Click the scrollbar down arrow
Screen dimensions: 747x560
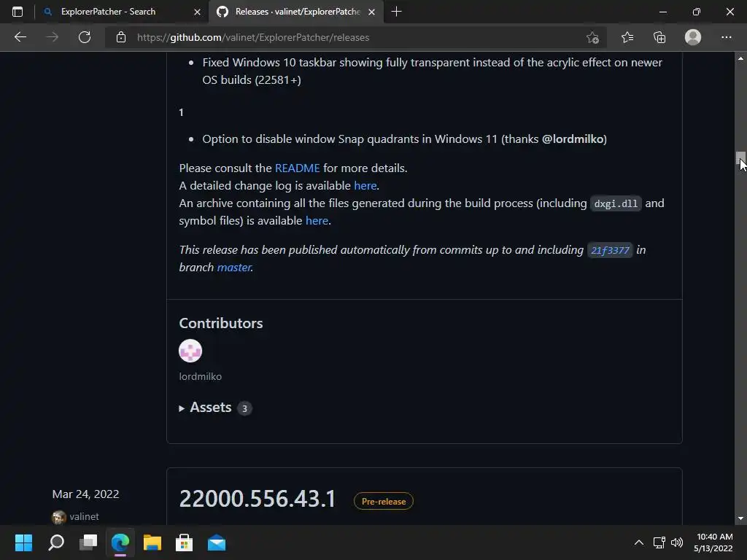[x=740, y=518]
